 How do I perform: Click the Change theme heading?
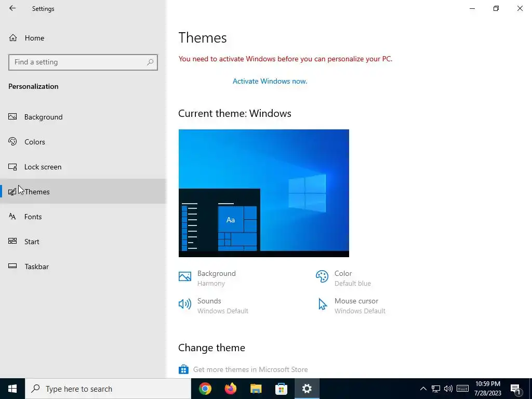click(212, 348)
